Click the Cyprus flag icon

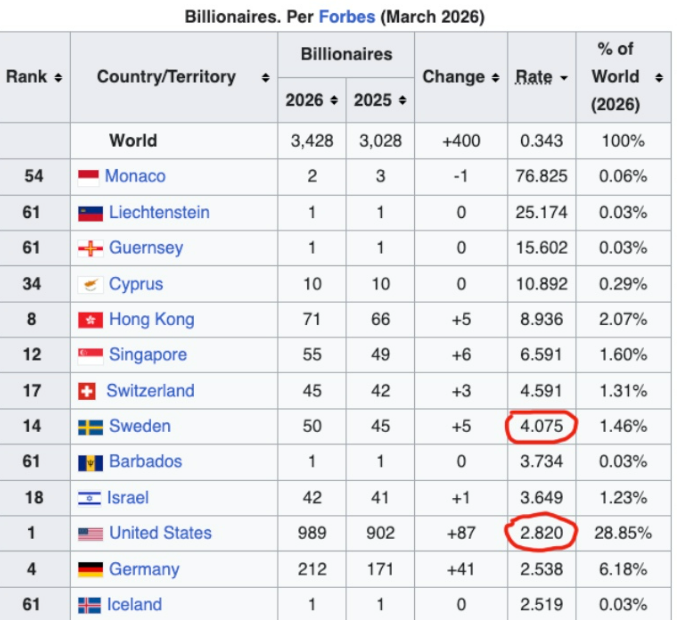tap(91, 285)
